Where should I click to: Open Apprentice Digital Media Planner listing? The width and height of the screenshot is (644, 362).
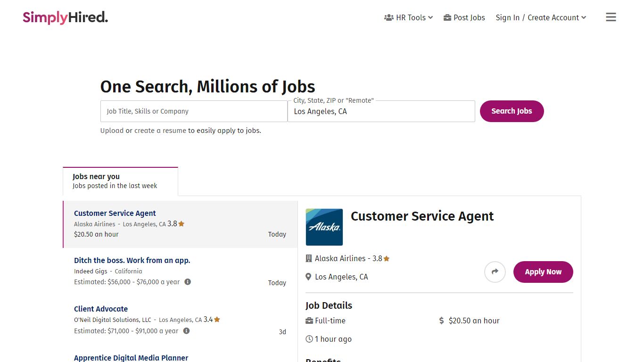click(131, 358)
